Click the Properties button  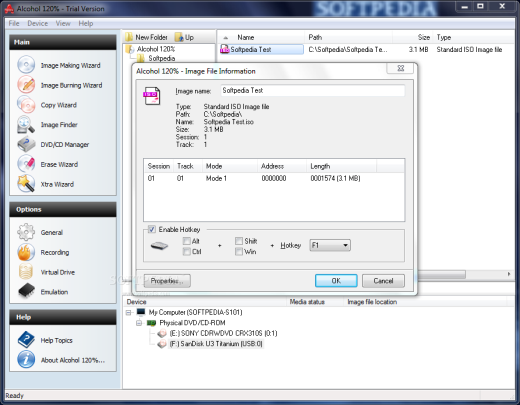tap(167, 281)
